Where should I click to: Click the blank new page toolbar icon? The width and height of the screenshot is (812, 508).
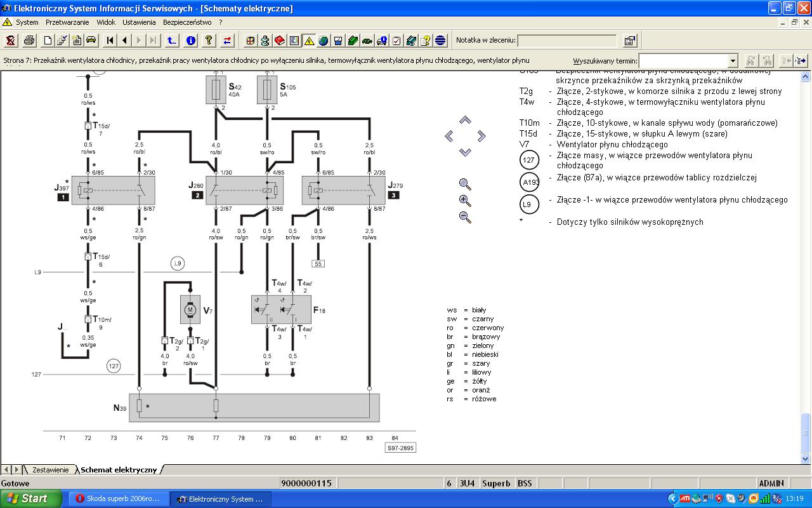[48, 41]
